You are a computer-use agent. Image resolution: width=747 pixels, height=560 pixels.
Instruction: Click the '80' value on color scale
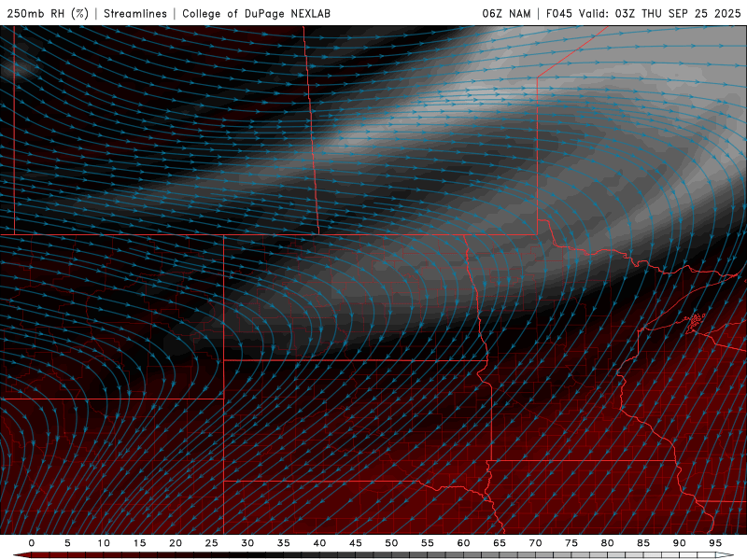click(x=607, y=543)
